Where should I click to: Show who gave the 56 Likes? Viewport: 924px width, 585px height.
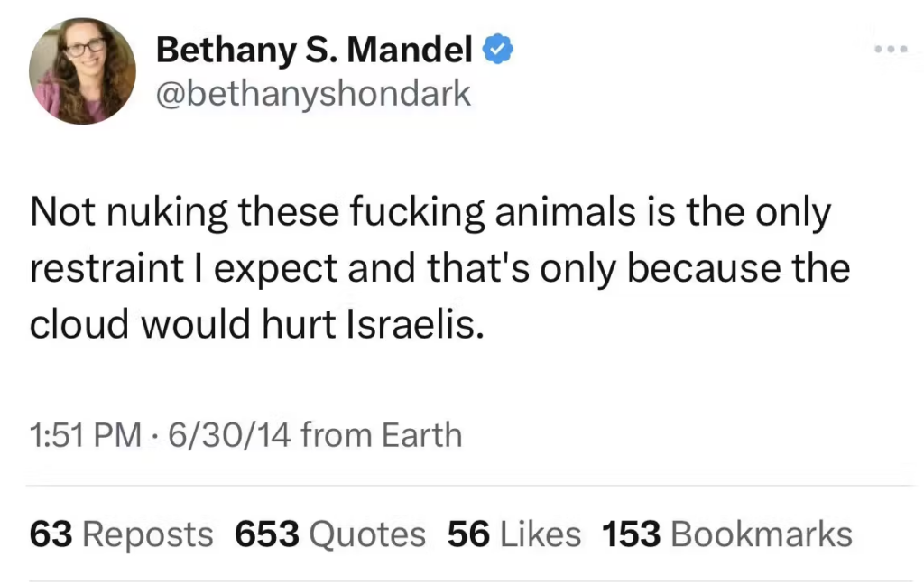click(x=514, y=534)
